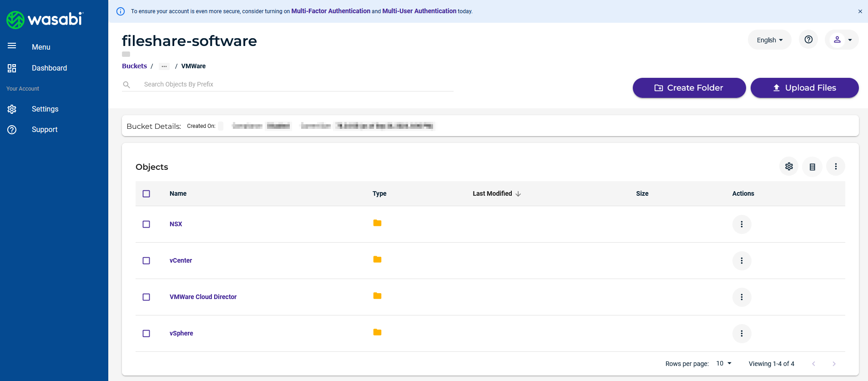The height and width of the screenshot is (381, 868).
Task: Select Menu in the sidebar
Action: coord(41,47)
